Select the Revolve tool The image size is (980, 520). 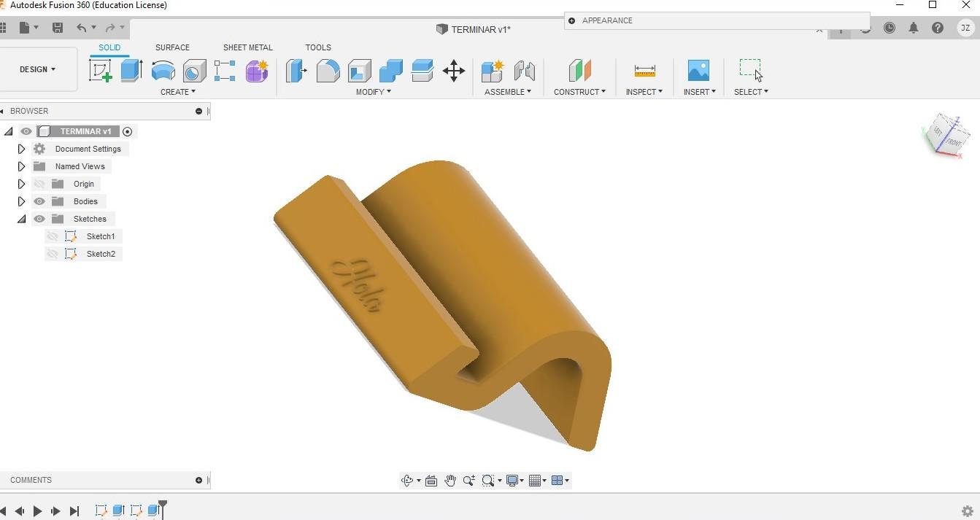pyautogui.click(x=163, y=71)
